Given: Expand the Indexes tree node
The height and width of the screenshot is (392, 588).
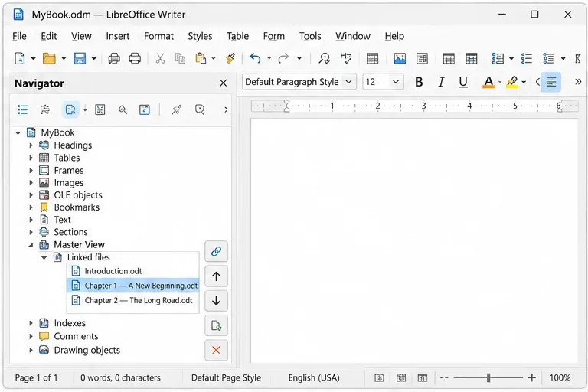Looking at the screenshot, I should 31,323.
